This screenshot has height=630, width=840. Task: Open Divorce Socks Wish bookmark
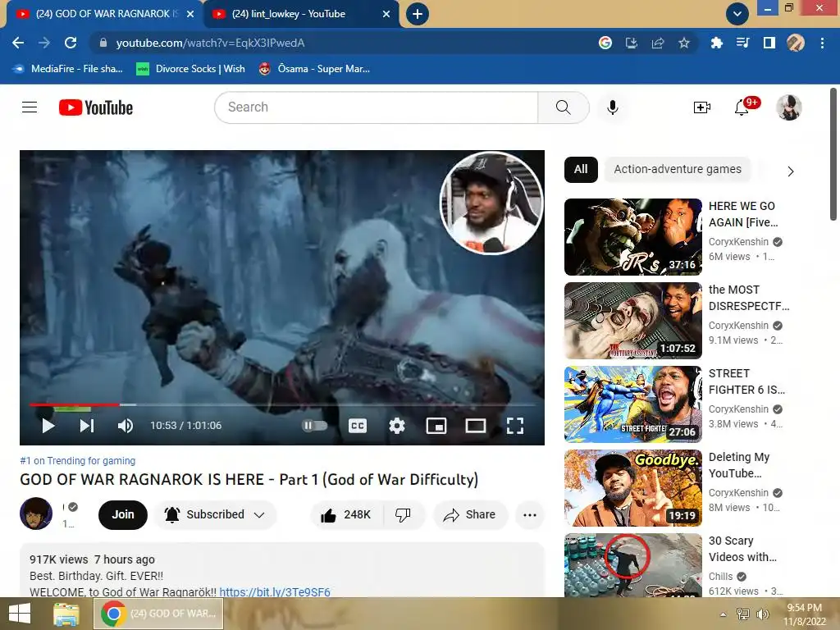[x=190, y=69]
